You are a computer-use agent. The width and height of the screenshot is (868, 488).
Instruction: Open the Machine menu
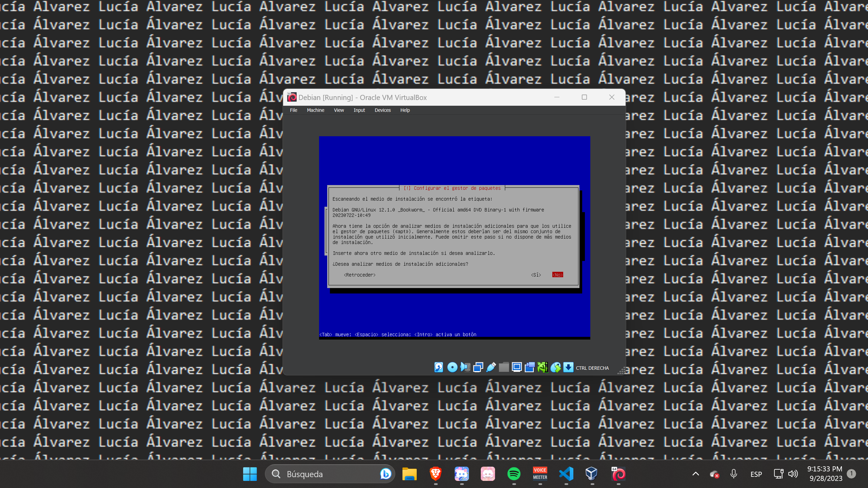pos(315,110)
